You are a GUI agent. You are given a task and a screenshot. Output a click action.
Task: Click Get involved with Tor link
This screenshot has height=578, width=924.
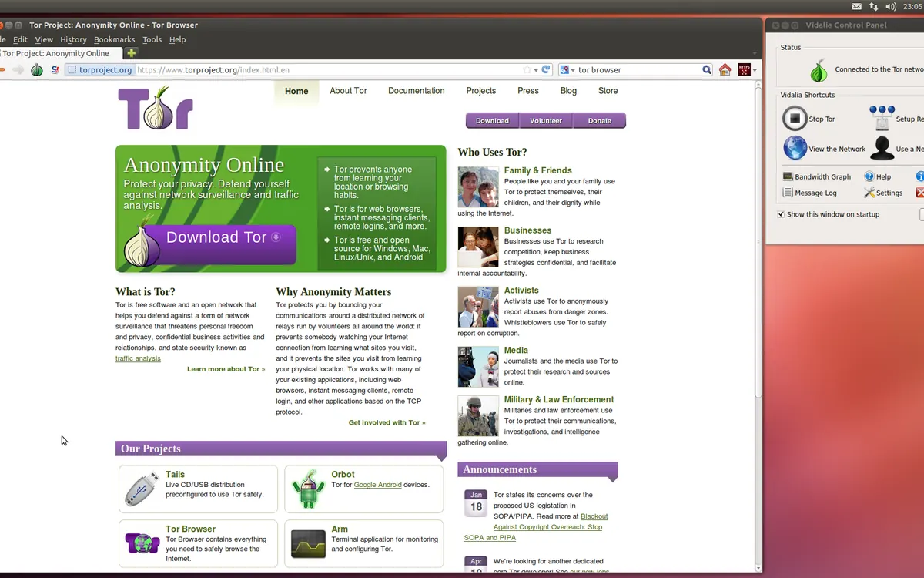[x=387, y=422]
